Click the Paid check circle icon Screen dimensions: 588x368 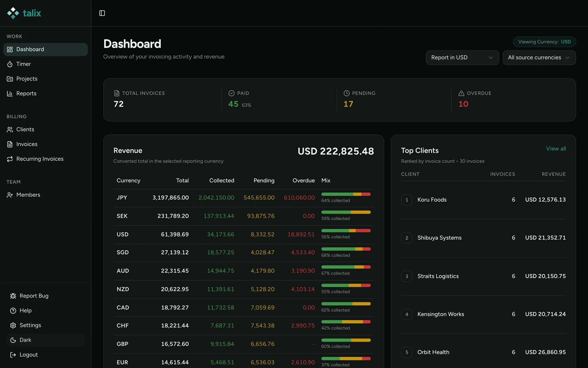pos(231,93)
